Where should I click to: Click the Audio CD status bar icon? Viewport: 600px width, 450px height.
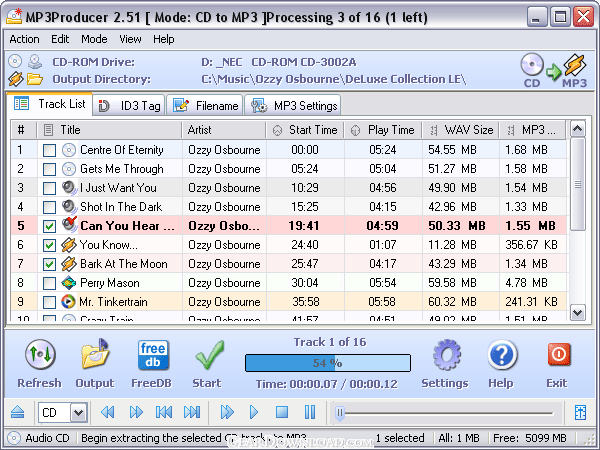coord(14,438)
